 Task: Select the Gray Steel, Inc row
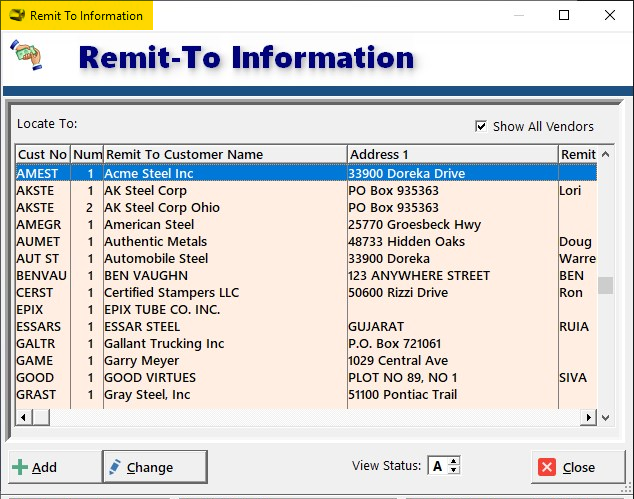click(x=306, y=394)
